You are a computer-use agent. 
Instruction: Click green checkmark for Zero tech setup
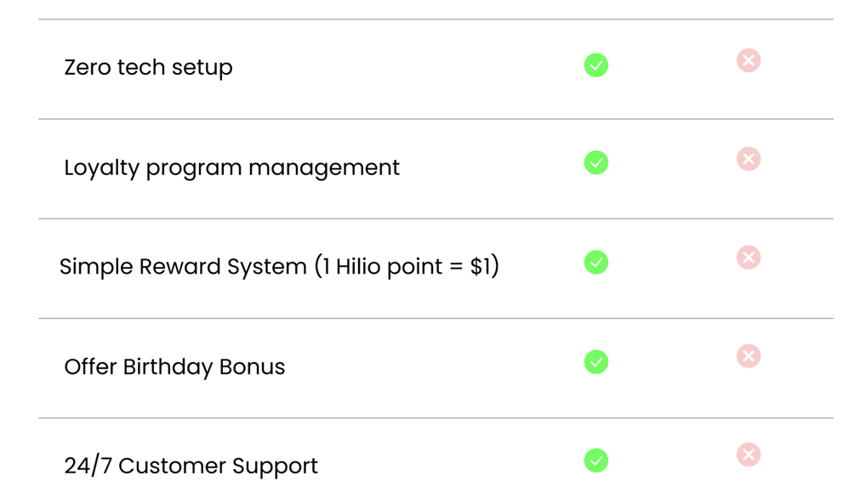click(x=596, y=65)
